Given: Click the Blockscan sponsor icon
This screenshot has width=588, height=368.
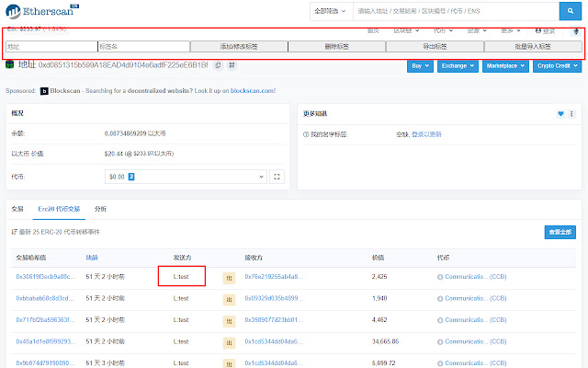Looking at the screenshot, I should coord(44,91).
